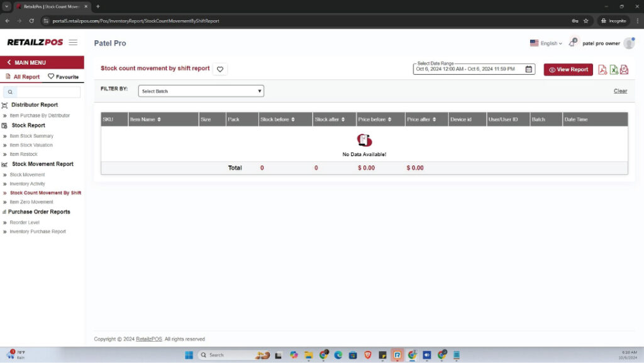The width and height of the screenshot is (644, 363).
Task: Open the Item Stock Summary report
Action: point(31,136)
